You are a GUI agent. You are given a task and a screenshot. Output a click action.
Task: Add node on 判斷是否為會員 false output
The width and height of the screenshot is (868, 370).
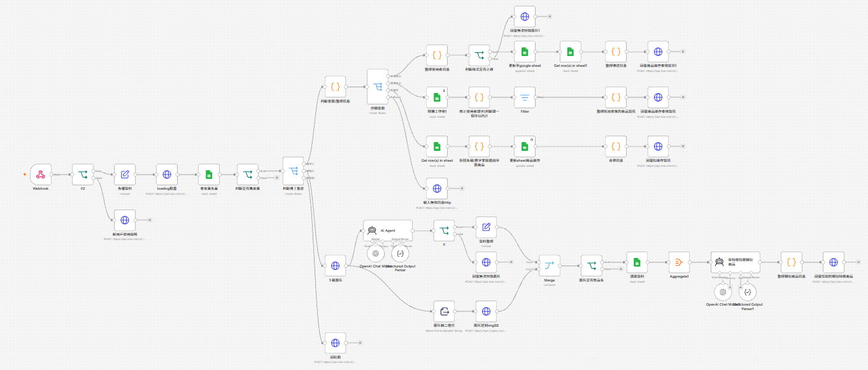276,178
